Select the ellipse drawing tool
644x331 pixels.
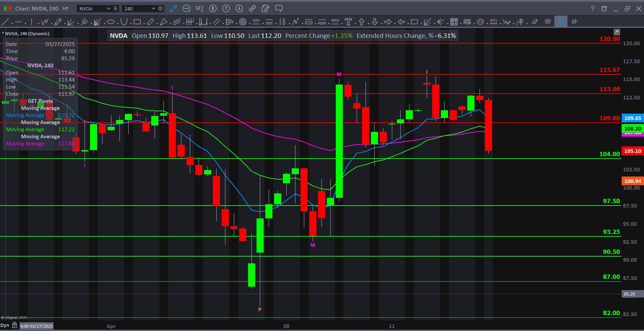pos(111,22)
